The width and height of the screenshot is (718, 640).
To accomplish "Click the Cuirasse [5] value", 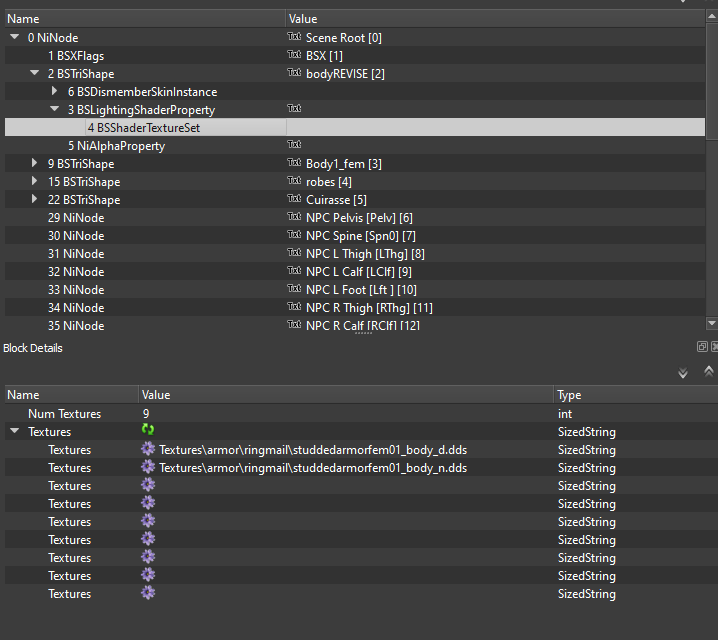I will 336,200.
